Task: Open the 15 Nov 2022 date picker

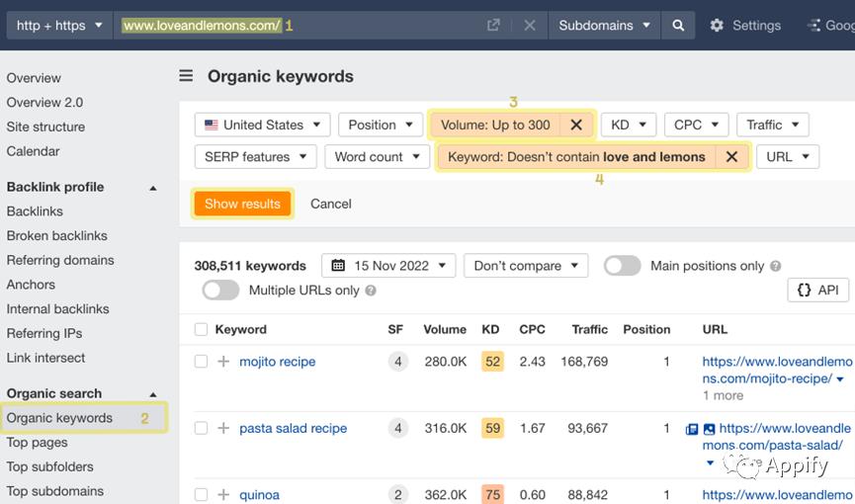Action: click(x=388, y=266)
